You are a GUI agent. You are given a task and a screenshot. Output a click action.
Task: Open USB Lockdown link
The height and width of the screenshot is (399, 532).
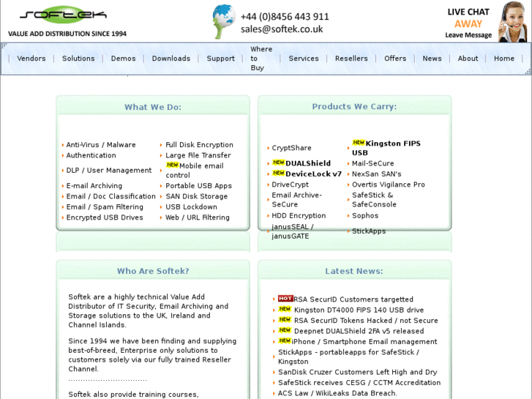[x=191, y=206]
